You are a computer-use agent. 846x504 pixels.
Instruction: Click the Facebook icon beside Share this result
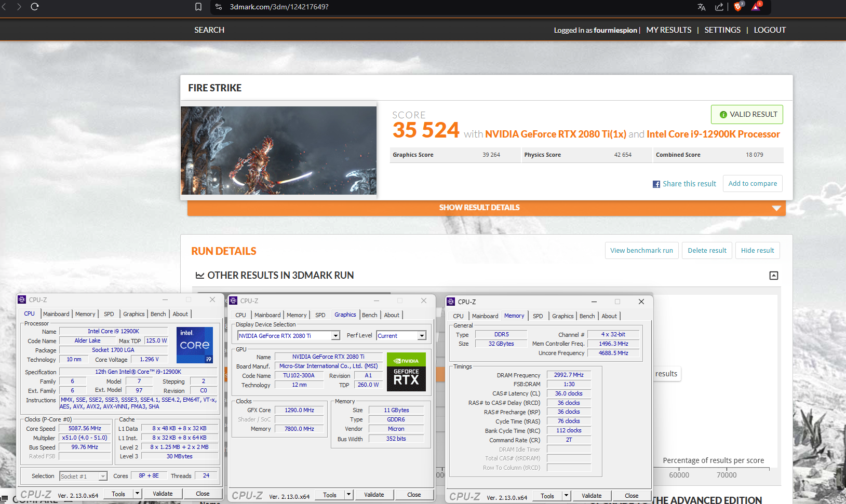[656, 184]
